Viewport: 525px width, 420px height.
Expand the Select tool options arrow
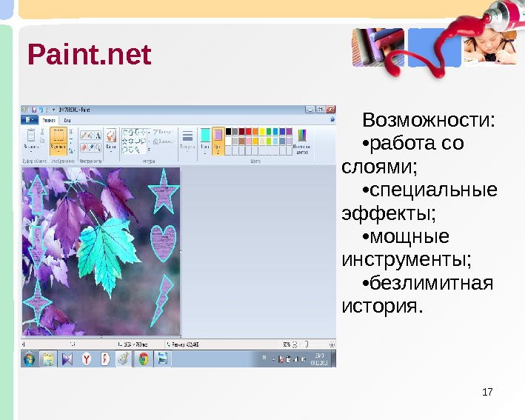pos(58,150)
